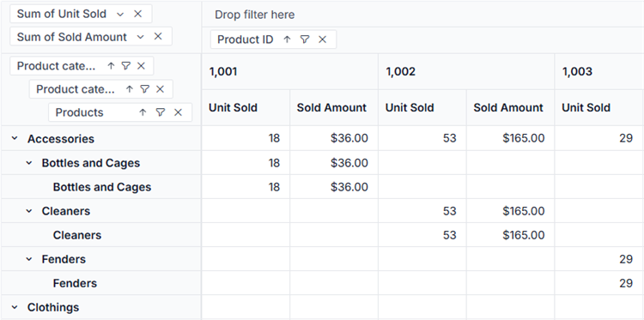The width and height of the screenshot is (644, 320).
Task: Select the Bottles and Cages leaf row
Action: pos(102,187)
